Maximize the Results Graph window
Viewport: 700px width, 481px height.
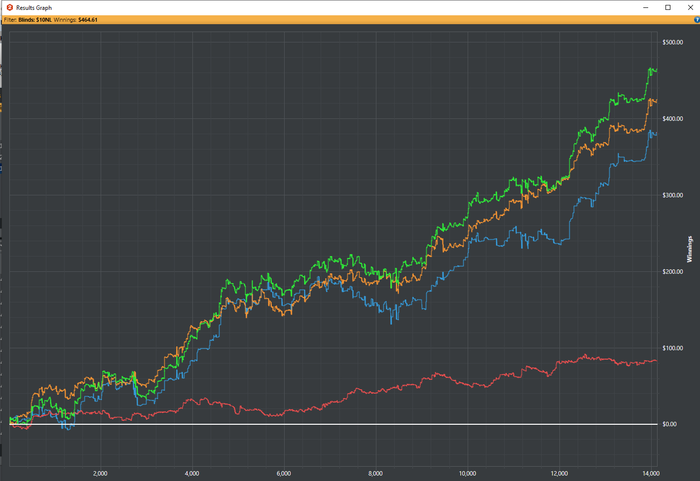(x=668, y=8)
